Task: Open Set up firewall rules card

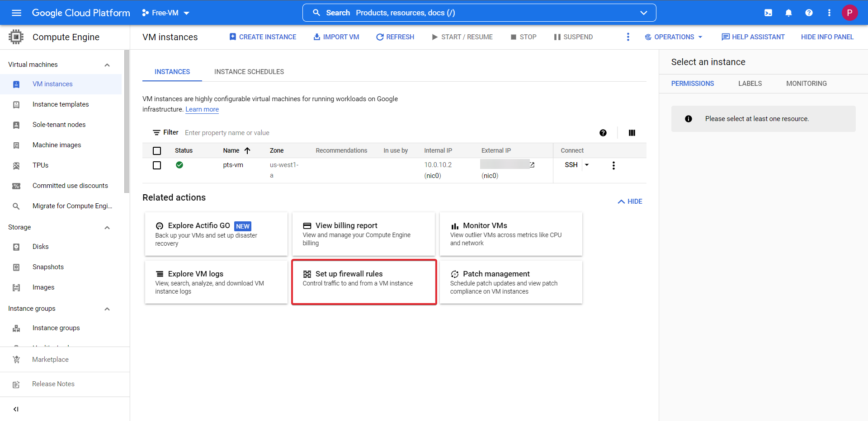Action: (364, 282)
